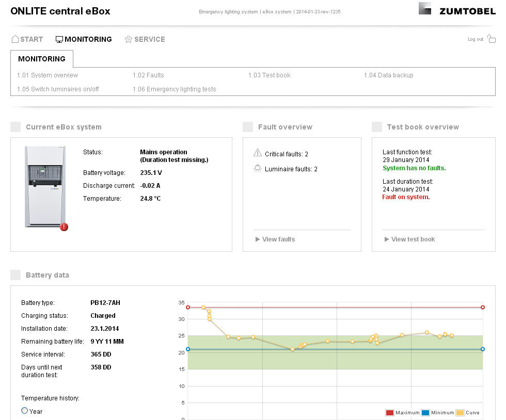Click the Log out padlock icon
The width and height of the screenshot is (506, 420).
(x=492, y=39)
